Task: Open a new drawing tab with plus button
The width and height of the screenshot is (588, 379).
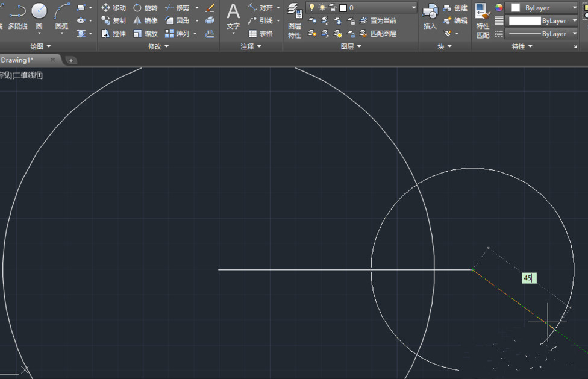Action: (x=70, y=60)
